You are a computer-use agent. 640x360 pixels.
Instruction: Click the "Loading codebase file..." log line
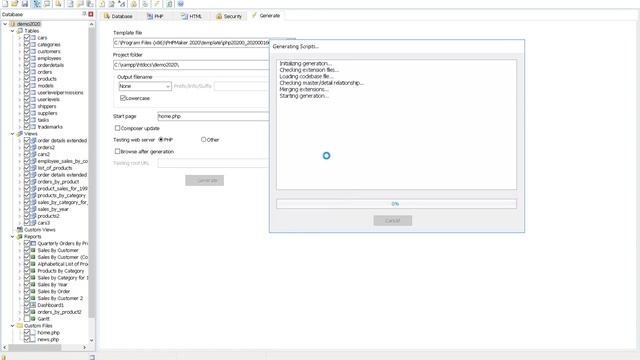(307, 76)
